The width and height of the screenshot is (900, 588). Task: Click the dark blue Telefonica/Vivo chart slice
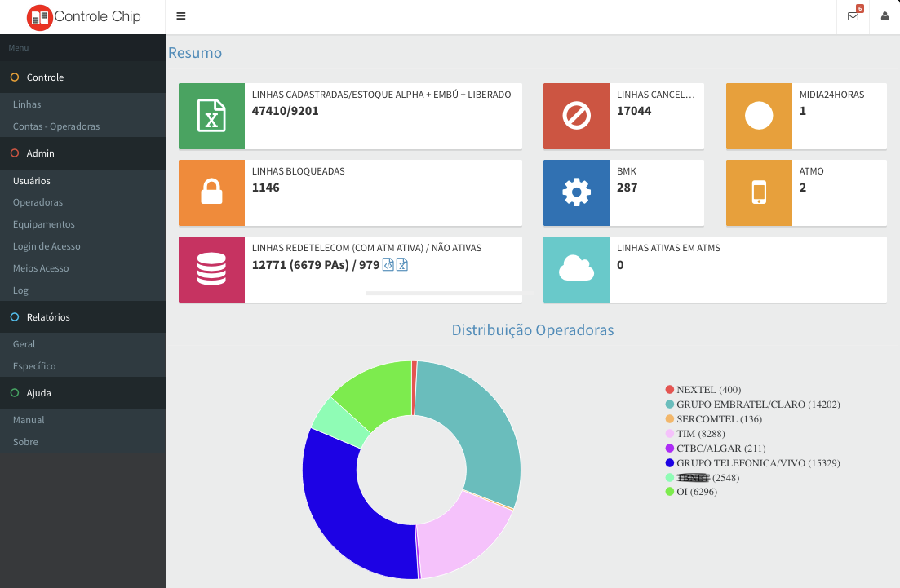pyautogui.click(x=343, y=522)
